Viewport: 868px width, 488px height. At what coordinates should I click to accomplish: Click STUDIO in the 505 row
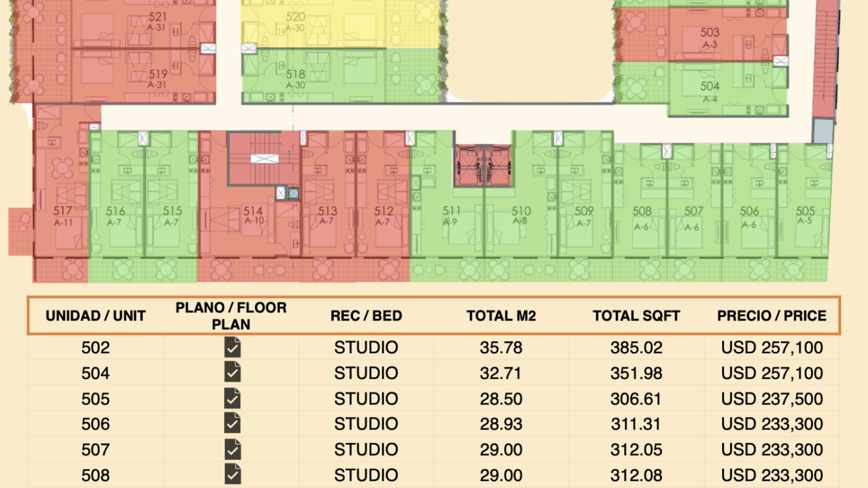(x=366, y=399)
